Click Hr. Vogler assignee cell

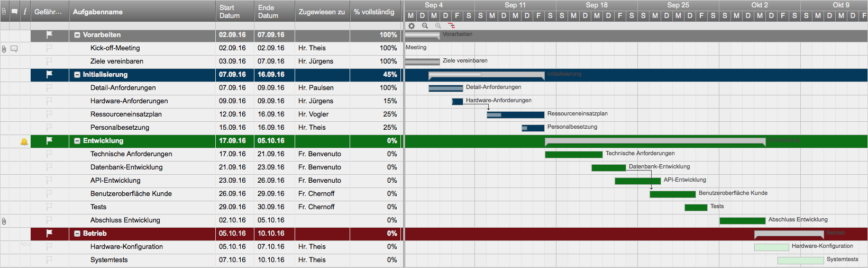pos(313,114)
